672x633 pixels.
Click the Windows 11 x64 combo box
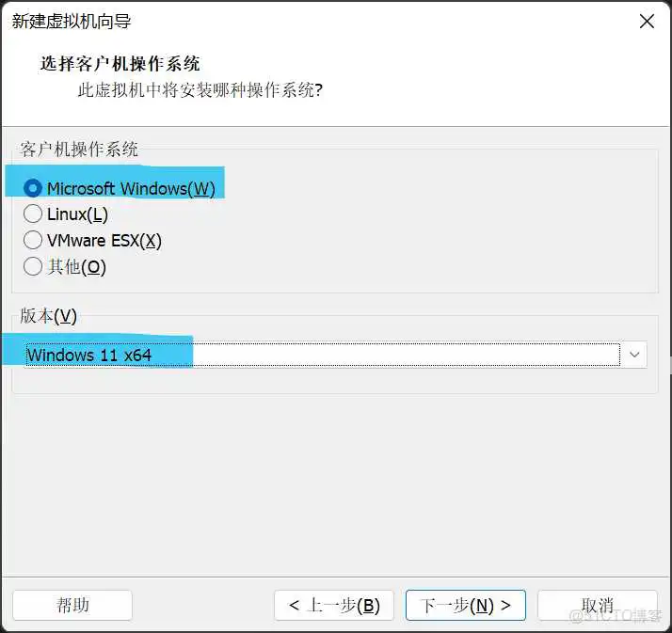320,355
